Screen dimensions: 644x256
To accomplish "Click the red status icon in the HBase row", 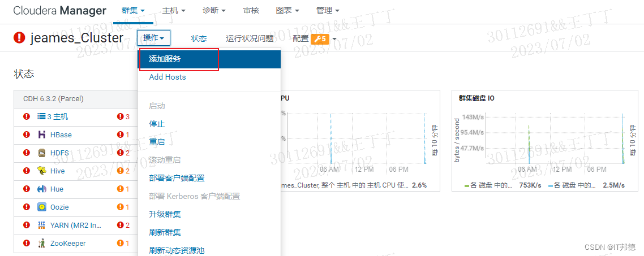I will point(27,134).
